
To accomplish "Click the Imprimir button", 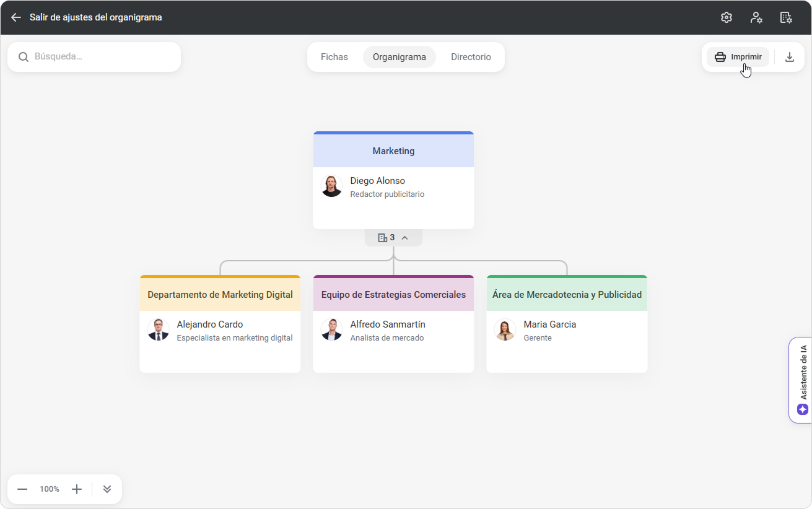I will tap(738, 57).
